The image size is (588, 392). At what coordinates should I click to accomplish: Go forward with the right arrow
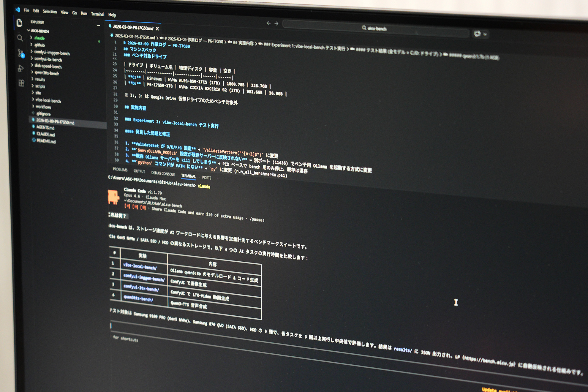[276, 23]
